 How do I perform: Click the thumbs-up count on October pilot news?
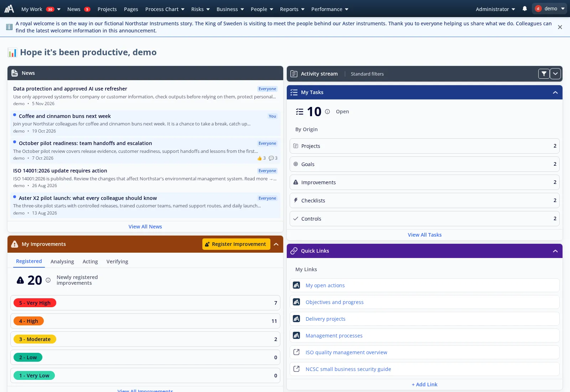click(261, 158)
